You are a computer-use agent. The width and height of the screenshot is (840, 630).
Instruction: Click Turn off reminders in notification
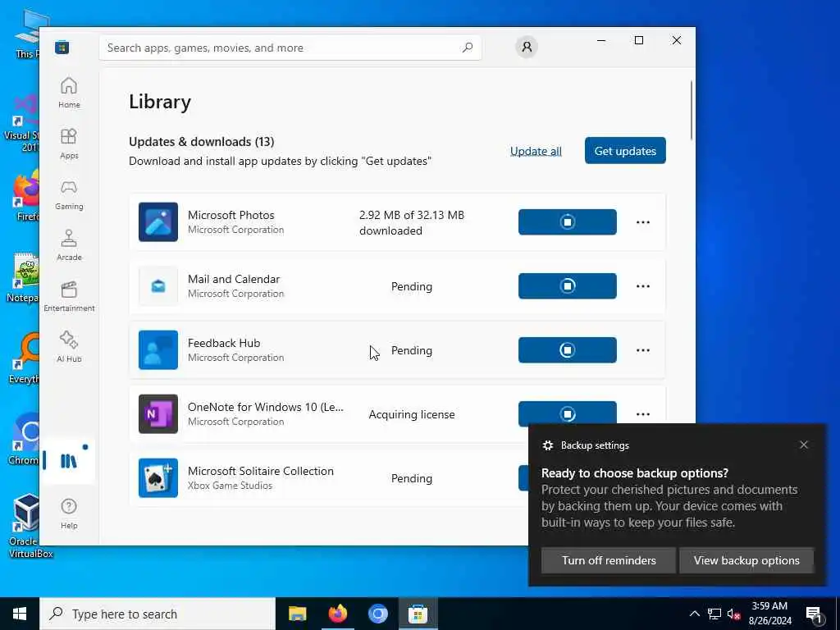tap(609, 560)
